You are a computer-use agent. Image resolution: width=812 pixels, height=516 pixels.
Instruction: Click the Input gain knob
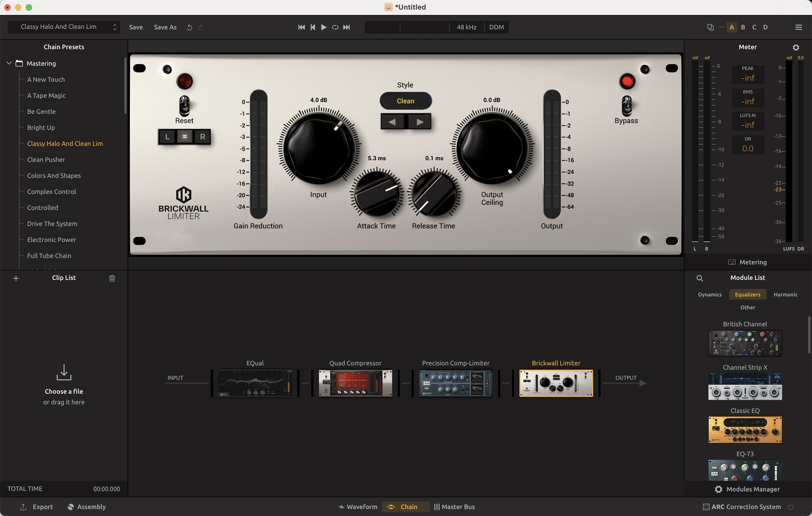(318, 148)
